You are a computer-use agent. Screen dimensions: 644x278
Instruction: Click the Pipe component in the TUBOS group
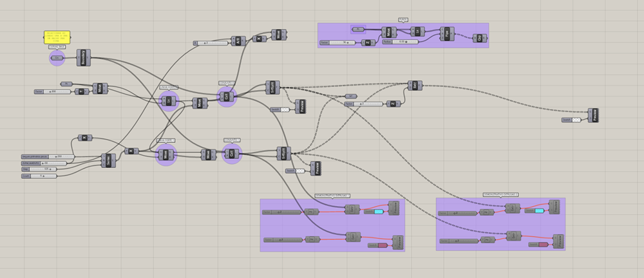[447, 33]
